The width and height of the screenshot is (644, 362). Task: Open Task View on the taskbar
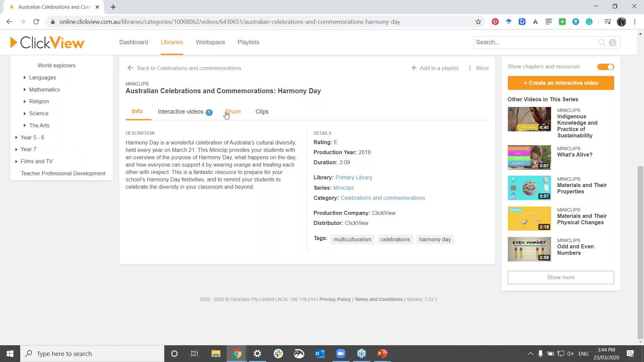click(195, 354)
